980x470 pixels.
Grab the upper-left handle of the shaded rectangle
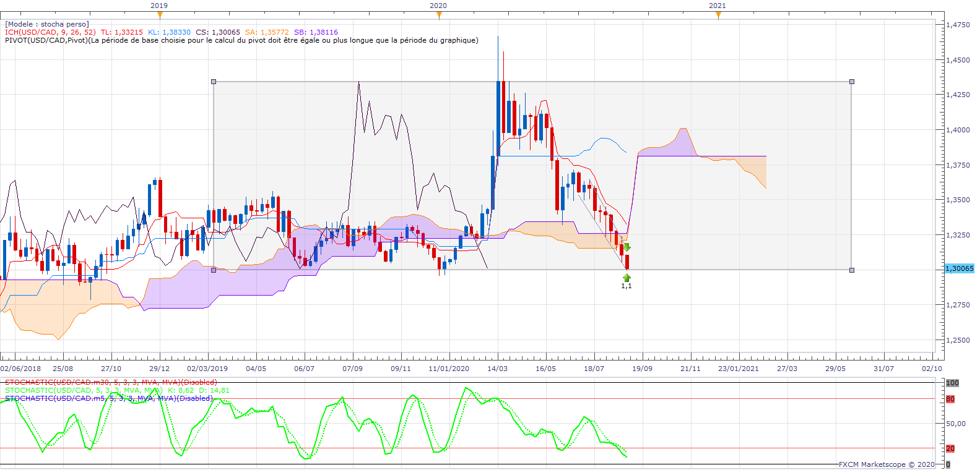[x=214, y=82]
